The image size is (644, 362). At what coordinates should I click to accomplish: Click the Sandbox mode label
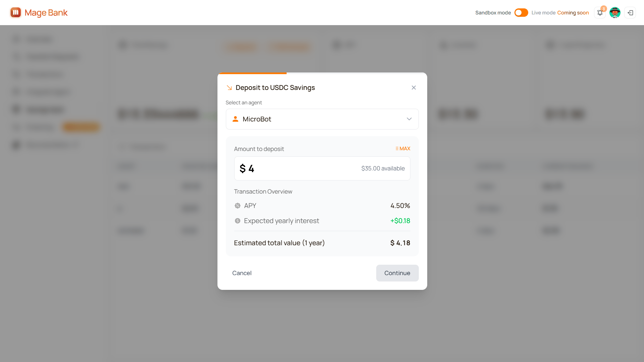point(493,13)
